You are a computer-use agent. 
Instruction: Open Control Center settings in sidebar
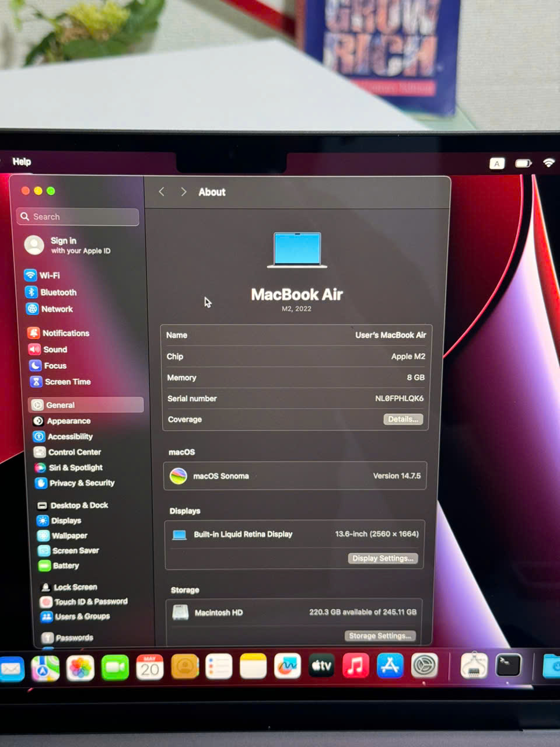click(x=68, y=452)
